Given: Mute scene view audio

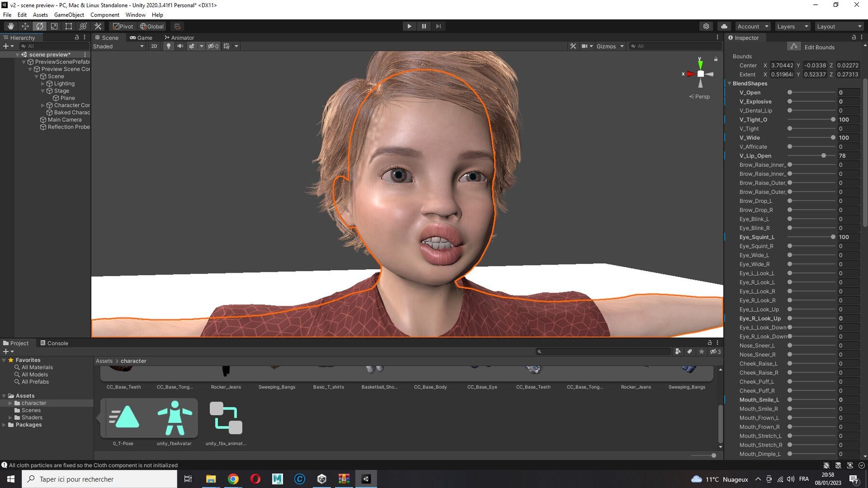Looking at the screenshot, I should tap(180, 46).
